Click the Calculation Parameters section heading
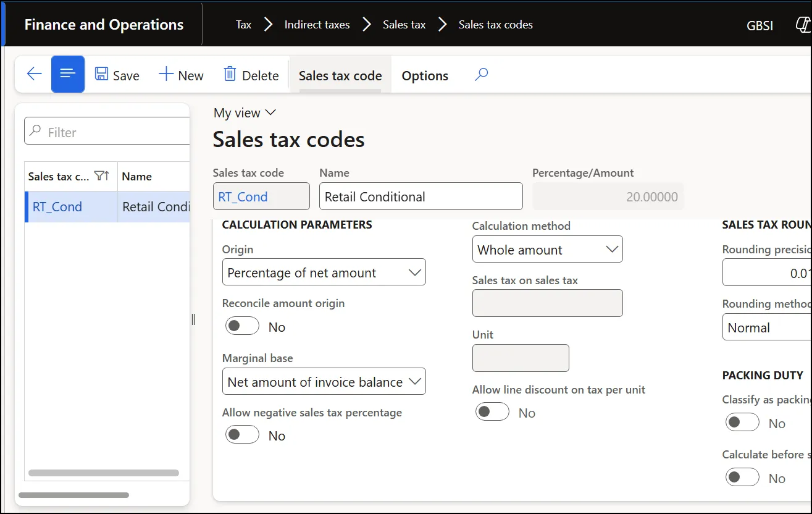 point(297,225)
